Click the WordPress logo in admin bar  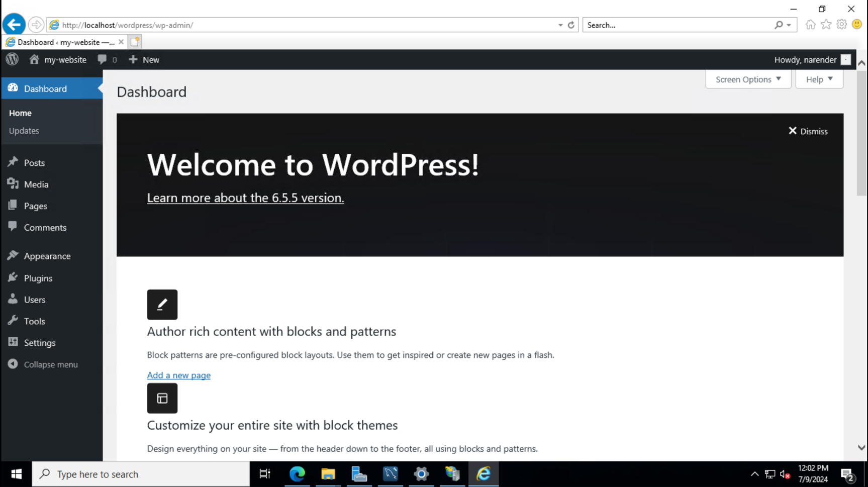[12, 59]
